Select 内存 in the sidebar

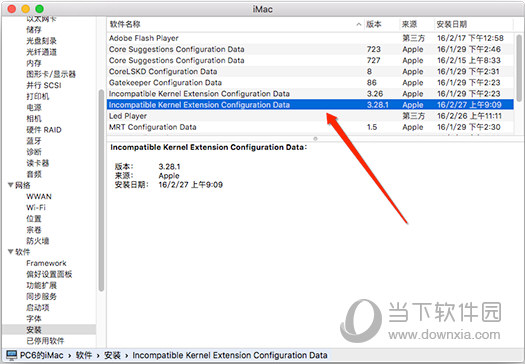coord(34,63)
